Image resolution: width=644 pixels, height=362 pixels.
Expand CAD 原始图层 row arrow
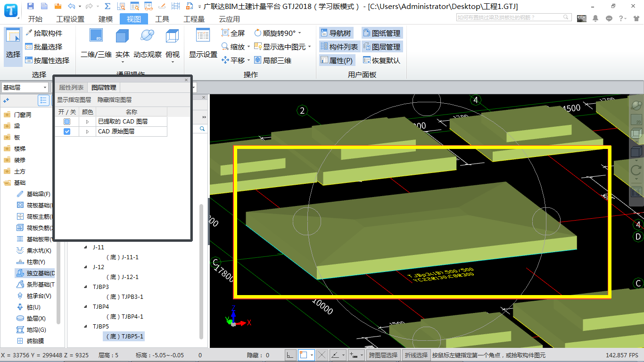87,132
